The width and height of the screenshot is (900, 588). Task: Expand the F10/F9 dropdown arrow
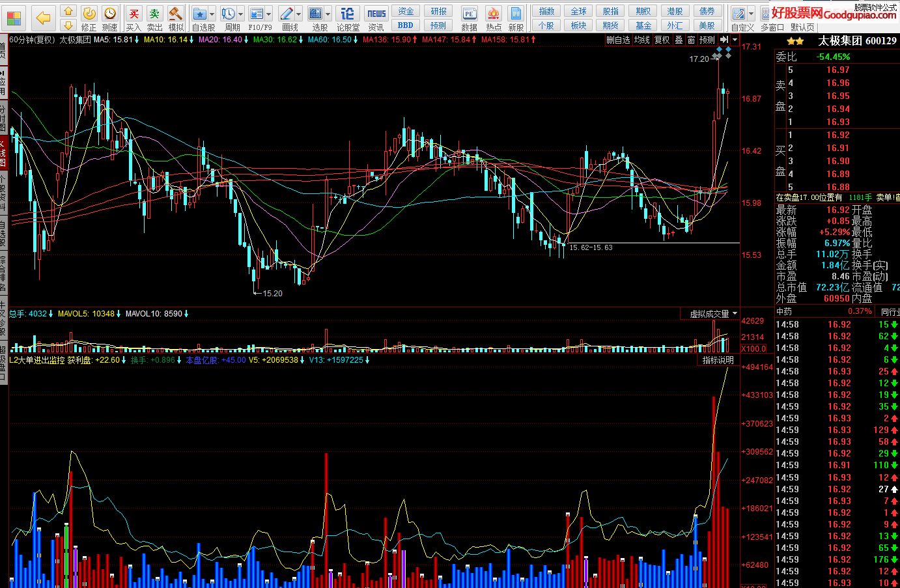point(269,14)
